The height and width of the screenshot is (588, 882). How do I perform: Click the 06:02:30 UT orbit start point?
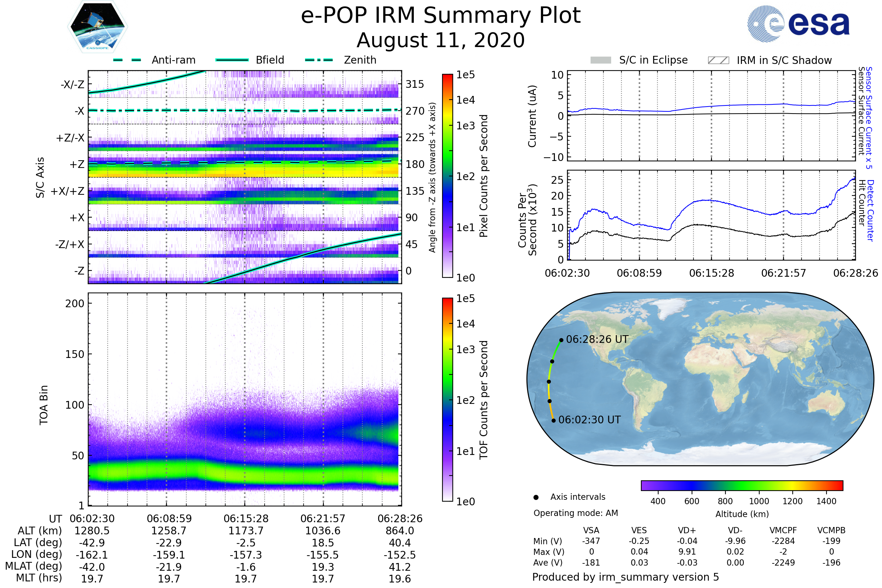pyautogui.click(x=553, y=420)
